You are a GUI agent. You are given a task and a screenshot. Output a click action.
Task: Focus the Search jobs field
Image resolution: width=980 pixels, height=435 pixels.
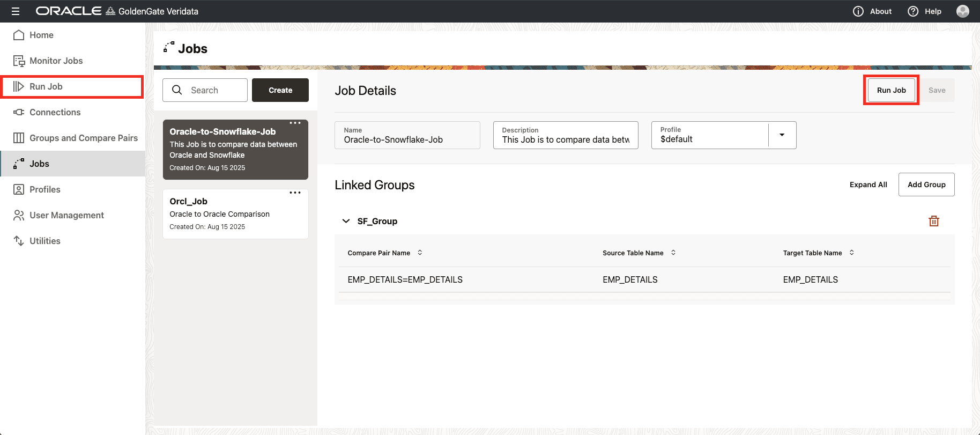click(x=205, y=90)
